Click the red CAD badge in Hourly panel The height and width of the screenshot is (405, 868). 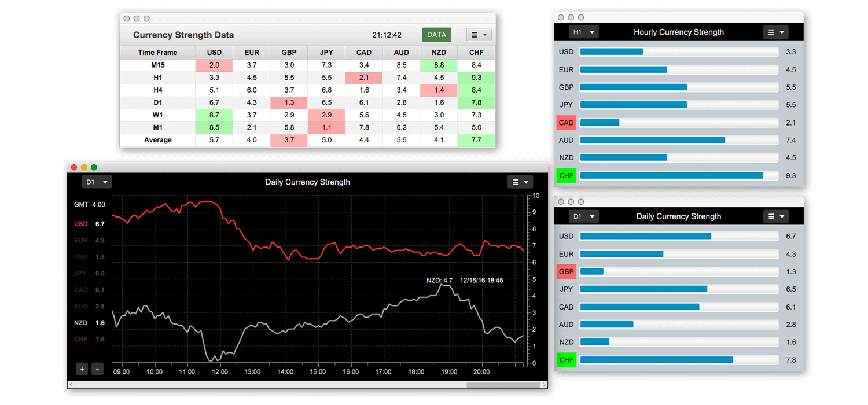point(566,122)
